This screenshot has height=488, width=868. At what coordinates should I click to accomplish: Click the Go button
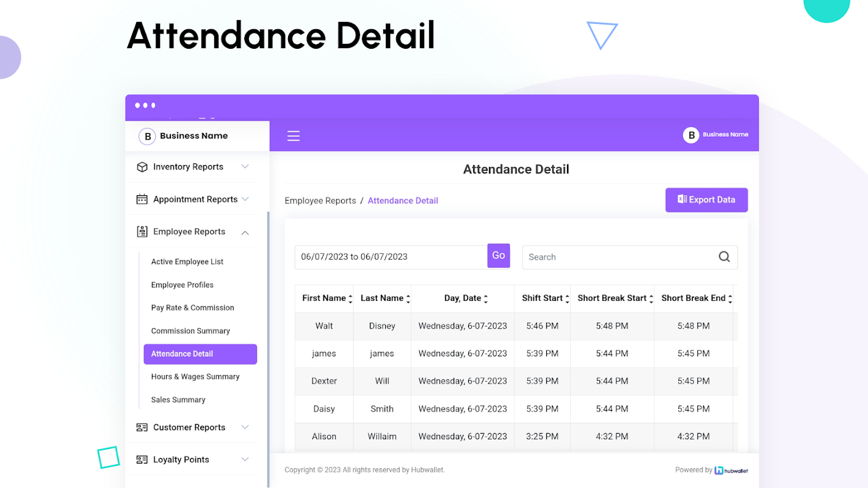tap(499, 256)
